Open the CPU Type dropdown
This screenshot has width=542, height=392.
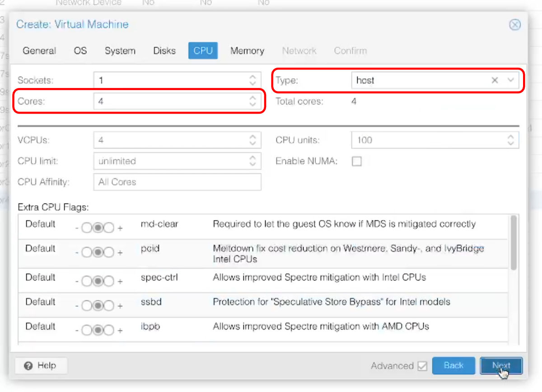[511, 80]
